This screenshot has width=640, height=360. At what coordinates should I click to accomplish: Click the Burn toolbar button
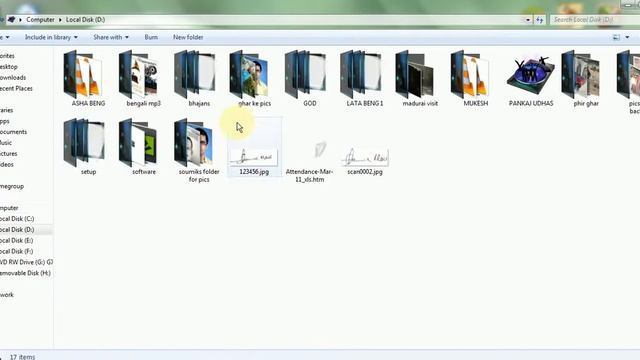[x=151, y=37]
